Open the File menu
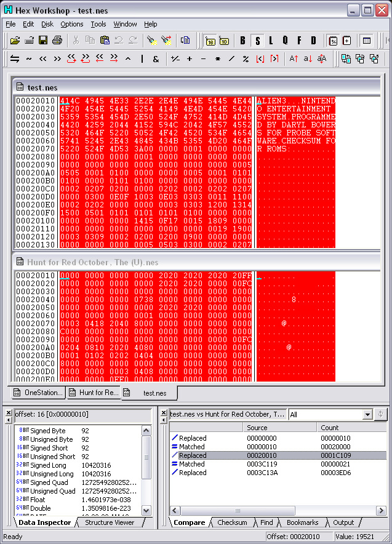 [10, 24]
